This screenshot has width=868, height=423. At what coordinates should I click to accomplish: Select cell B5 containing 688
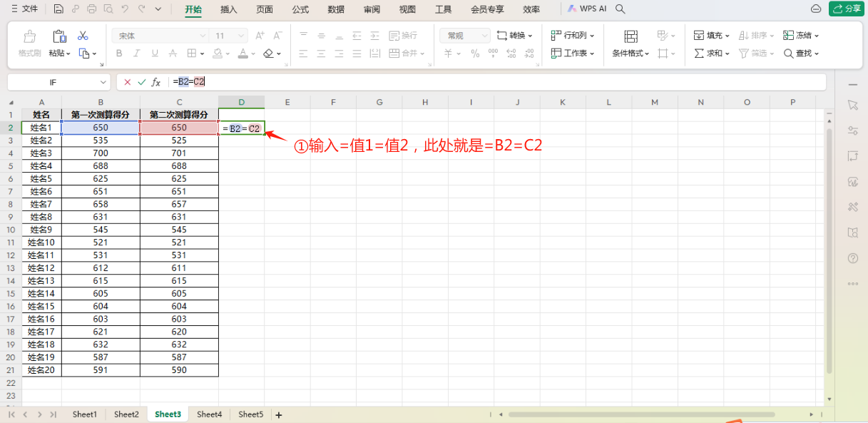coord(101,166)
